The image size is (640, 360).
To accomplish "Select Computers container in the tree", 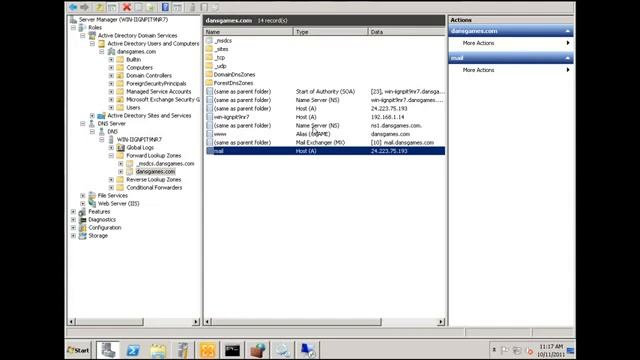I will [x=139, y=67].
